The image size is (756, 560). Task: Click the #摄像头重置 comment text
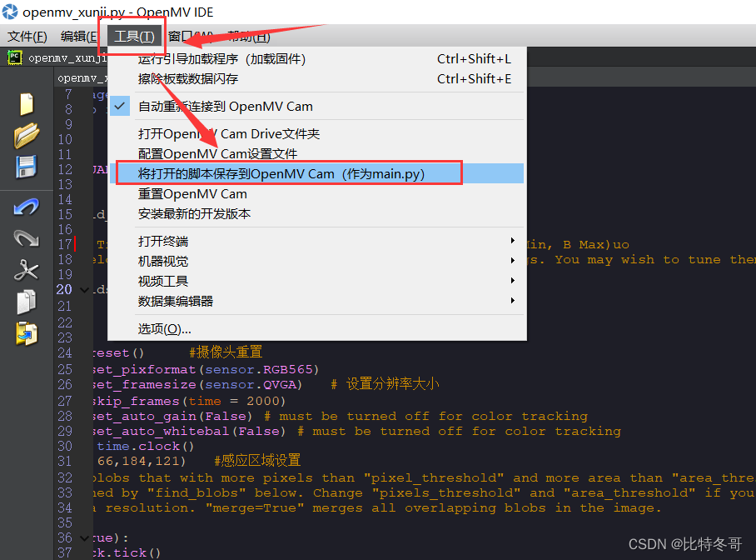(226, 352)
